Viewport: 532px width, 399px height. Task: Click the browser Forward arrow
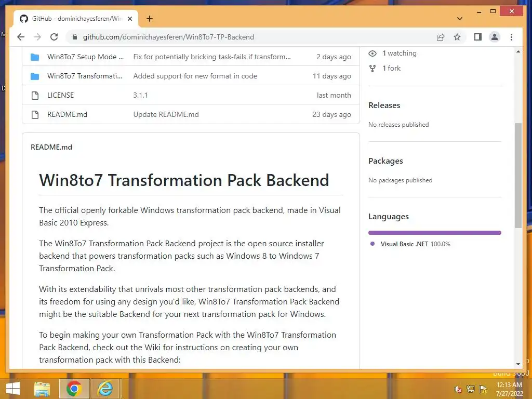point(37,37)
